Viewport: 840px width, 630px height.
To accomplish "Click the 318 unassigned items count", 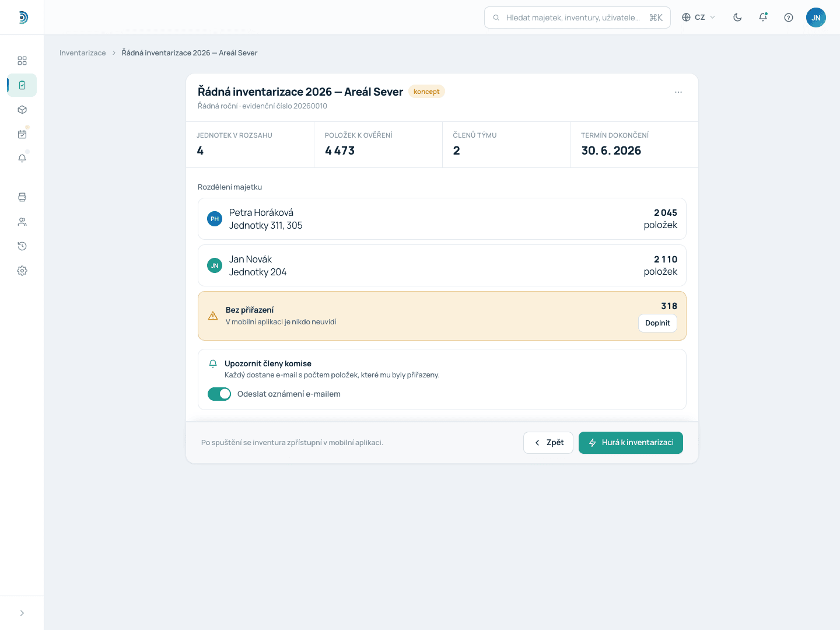I will coord(669,306).
